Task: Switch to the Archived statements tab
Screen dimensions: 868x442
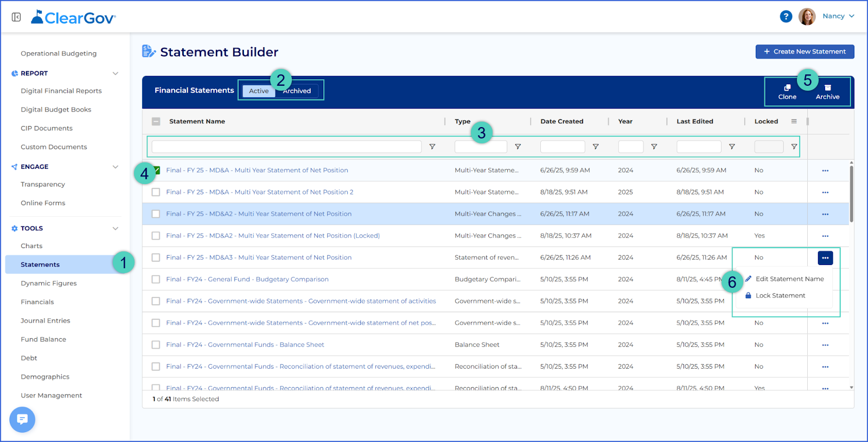Action: (x=297, y=91)
